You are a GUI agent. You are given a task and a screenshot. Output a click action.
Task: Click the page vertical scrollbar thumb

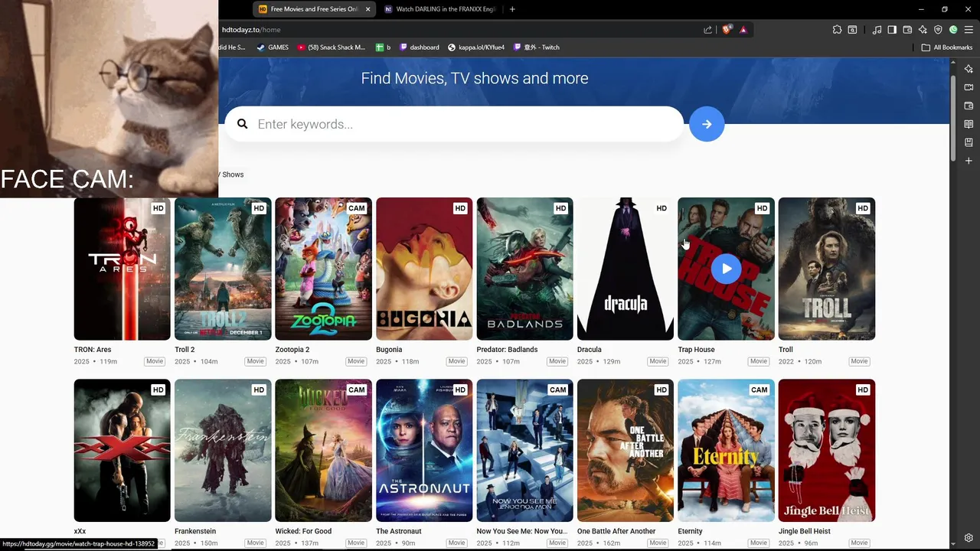tap(953, 119)
